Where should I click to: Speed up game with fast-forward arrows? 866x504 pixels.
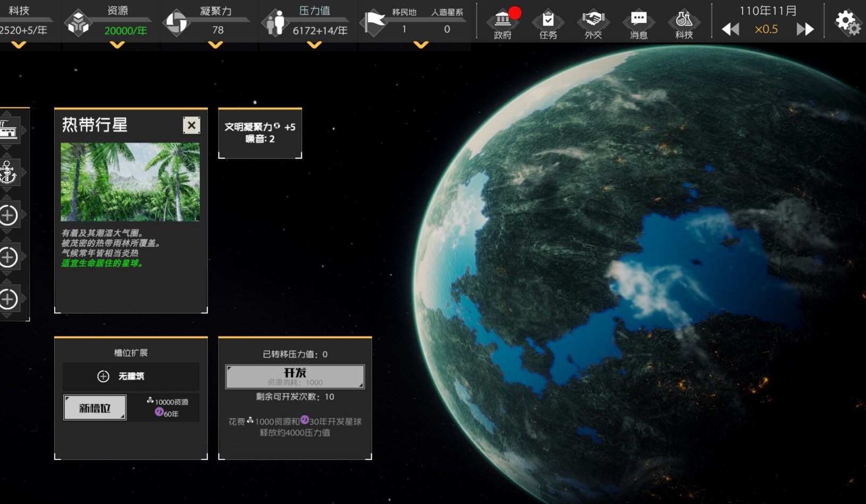pos(805,29)
